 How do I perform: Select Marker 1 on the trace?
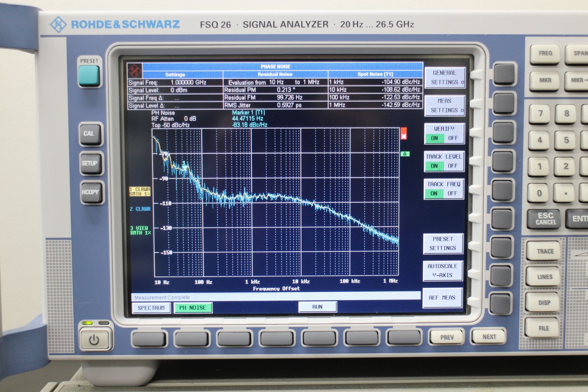coord(184,166)
